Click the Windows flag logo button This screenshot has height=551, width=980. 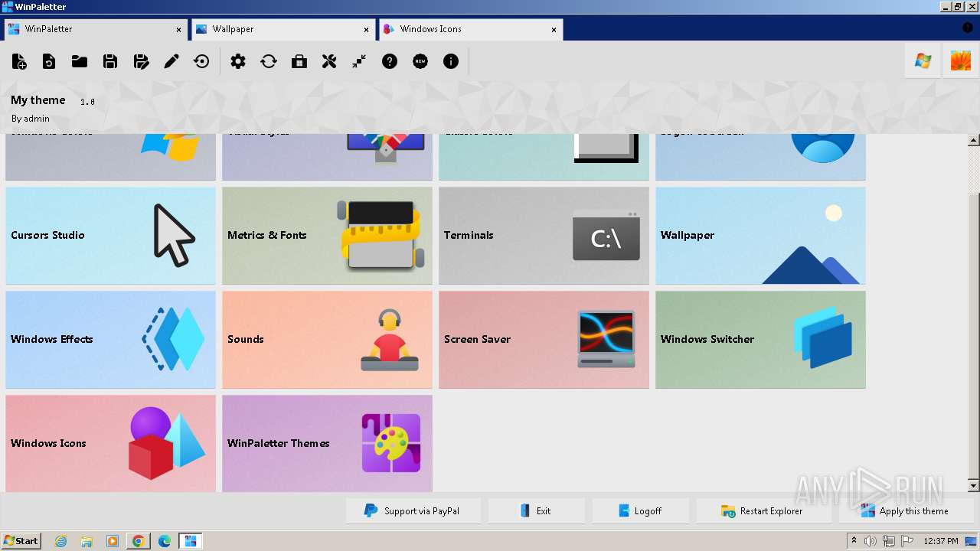(923, 61)
